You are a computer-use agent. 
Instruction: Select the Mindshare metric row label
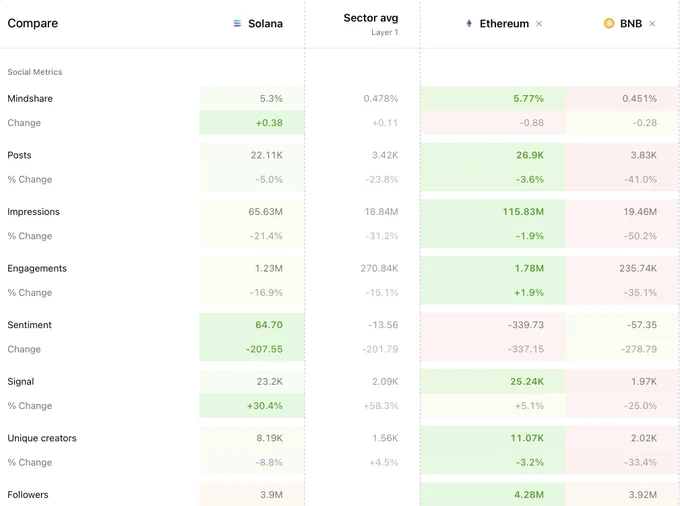pyautogui.click(x=30, y=98)
